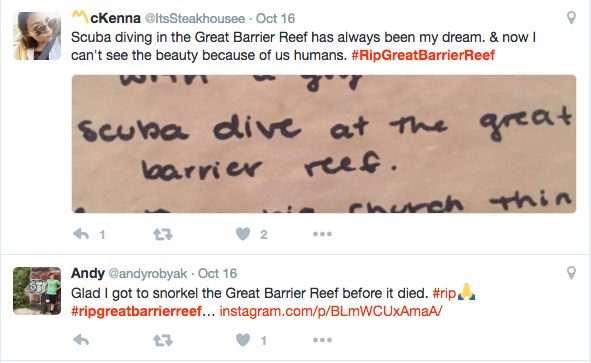View location pin on Andy's tweet
This screenshot has height=363, width=591.
(x=571, y=273)
